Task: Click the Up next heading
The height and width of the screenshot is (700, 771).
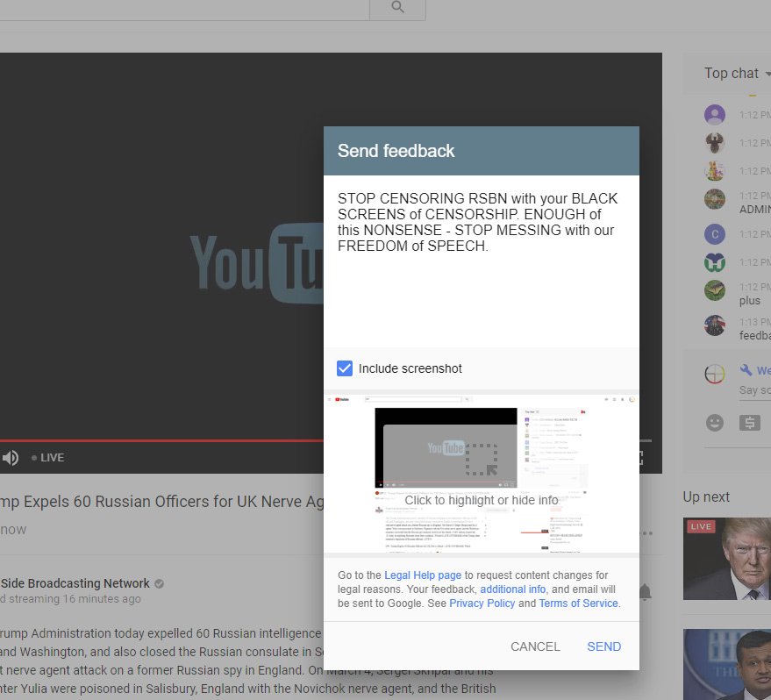Action: (706, 497)
